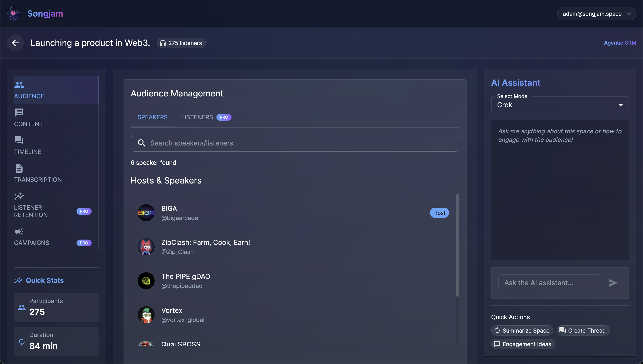
Task: Open the Content sidebar section
Action: click(28, 118)
